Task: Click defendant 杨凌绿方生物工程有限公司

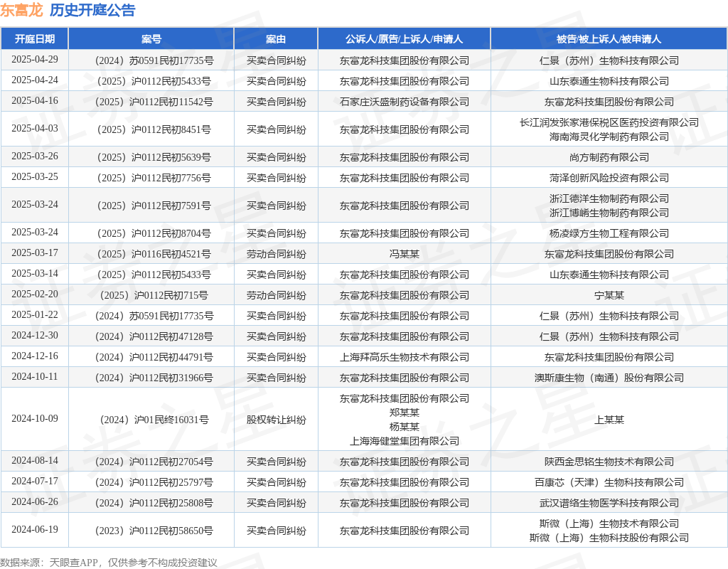Action: tap(609, 233)
